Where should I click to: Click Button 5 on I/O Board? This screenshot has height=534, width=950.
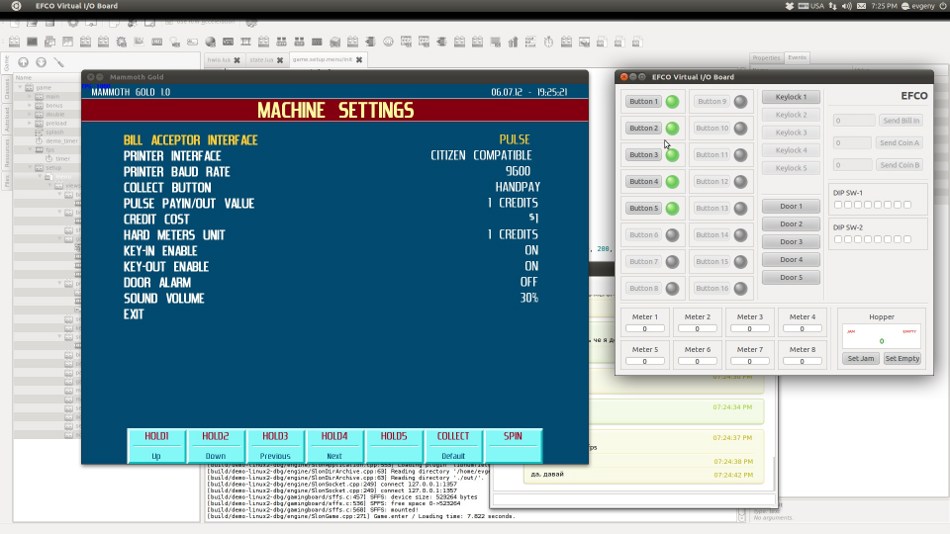point(643,209)
